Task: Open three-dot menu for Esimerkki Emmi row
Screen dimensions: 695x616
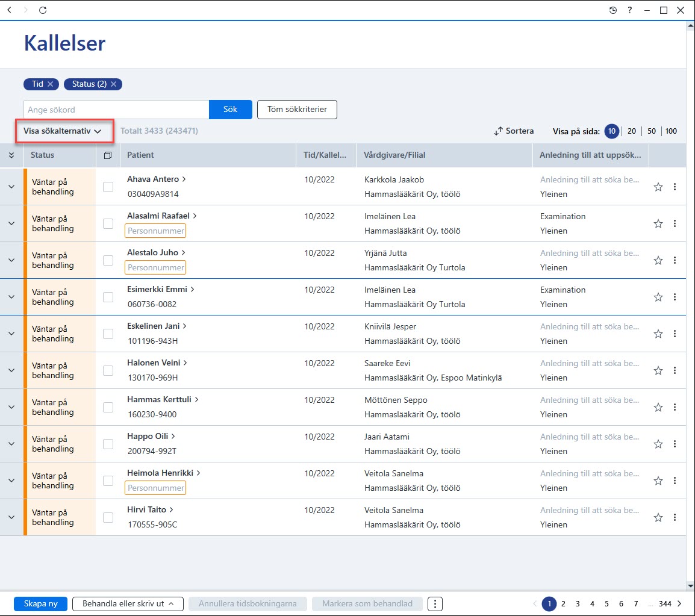Action: click(x=675, y=297)
